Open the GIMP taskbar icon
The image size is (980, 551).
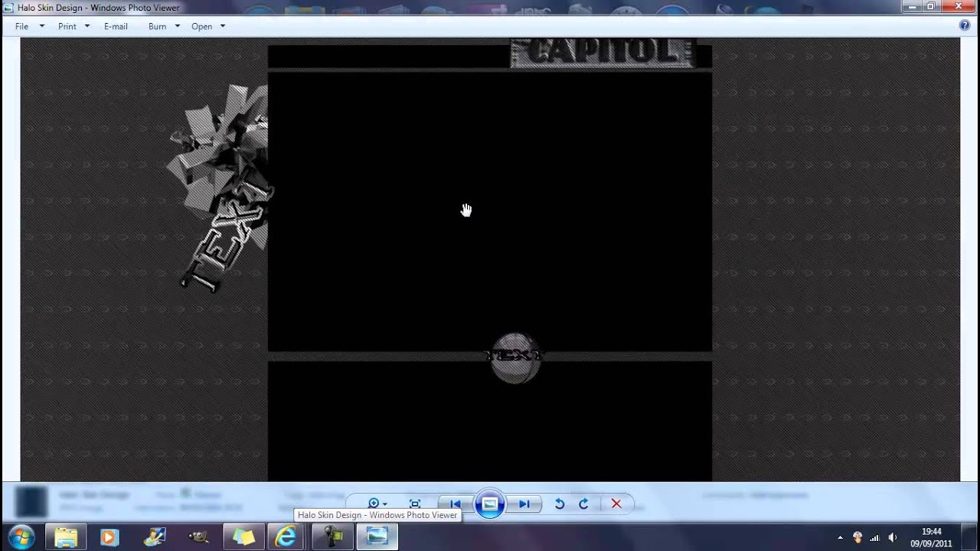point(199,537)
